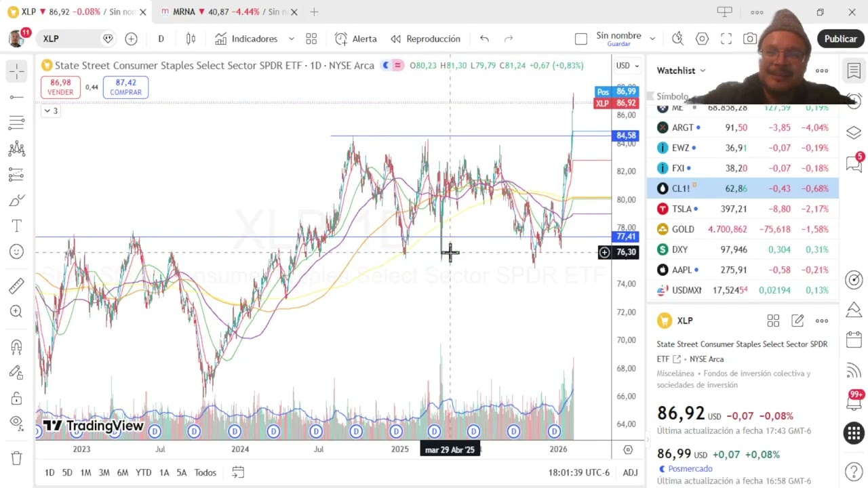Viewport: 868px width, 488px height.
Task: Click the COMPRAR 87,42 buy button
Action: tap(125, 87)
